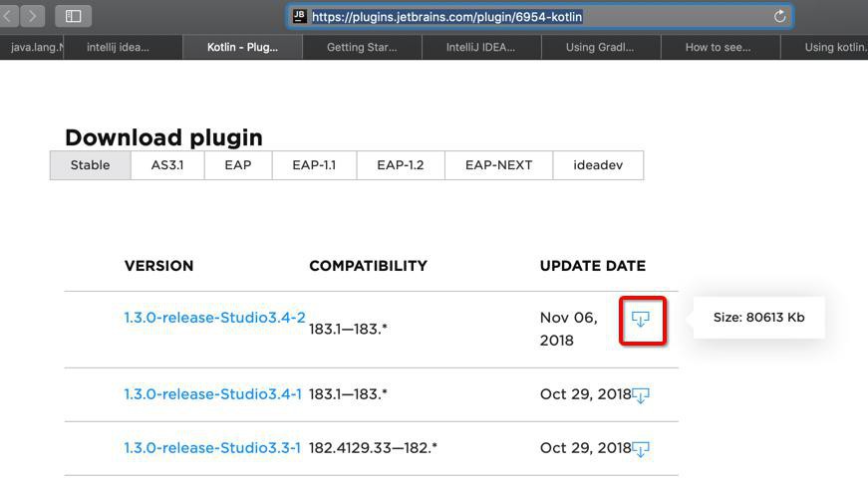Select the AS3.1 channel tab
The height and width of the screenshot is (480, 868).
pos(167,165)
